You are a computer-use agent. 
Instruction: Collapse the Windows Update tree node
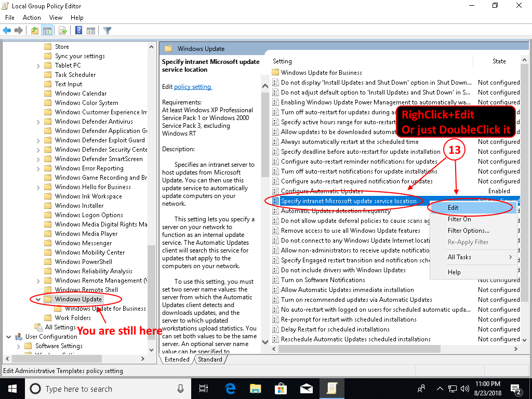click(38, 299)
